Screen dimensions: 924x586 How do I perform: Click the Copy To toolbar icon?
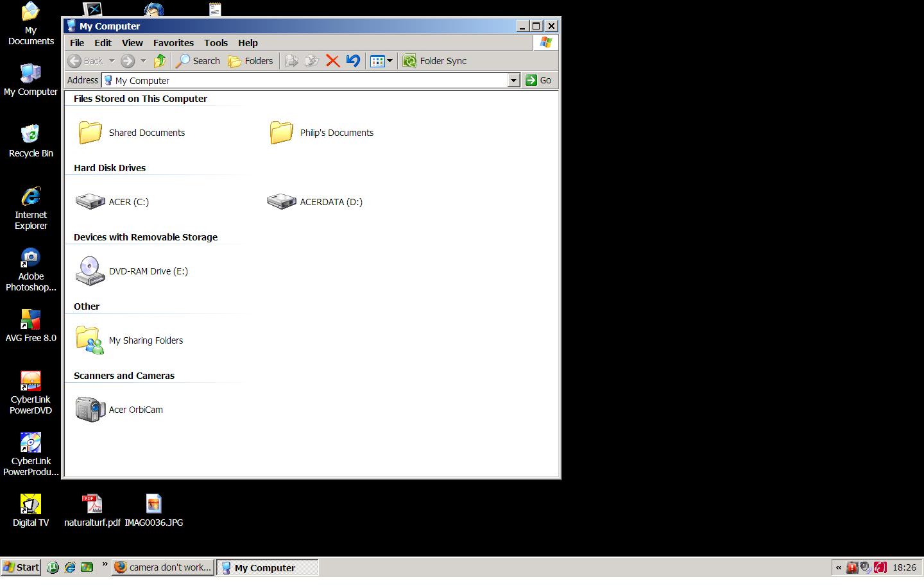point(312,61)
